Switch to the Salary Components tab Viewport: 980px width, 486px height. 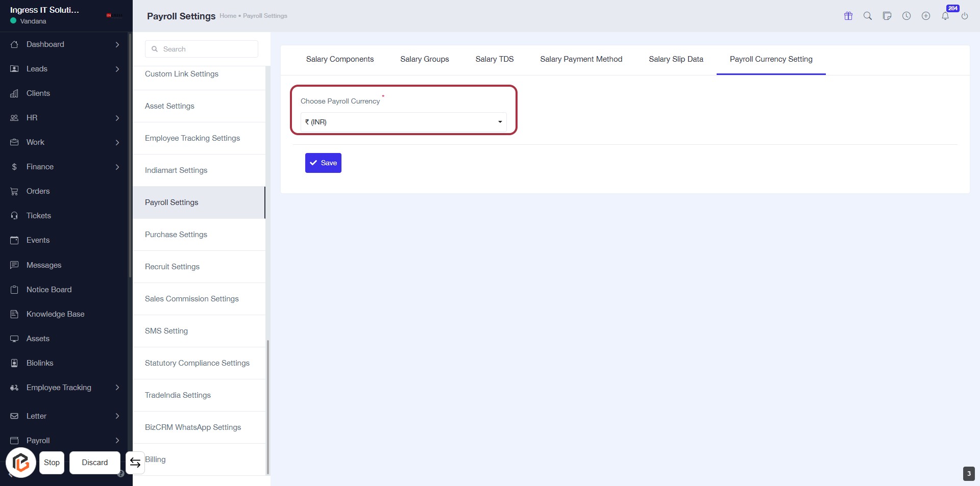pyautogui.click(x=339, y=59)
